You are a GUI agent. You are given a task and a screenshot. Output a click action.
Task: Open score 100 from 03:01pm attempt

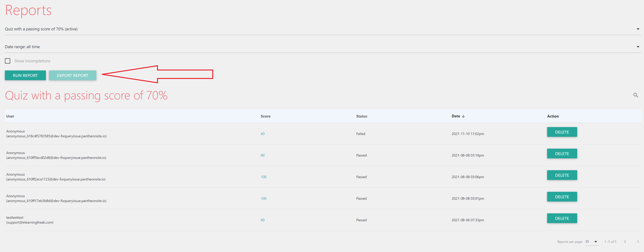click(x=263, y=198)
